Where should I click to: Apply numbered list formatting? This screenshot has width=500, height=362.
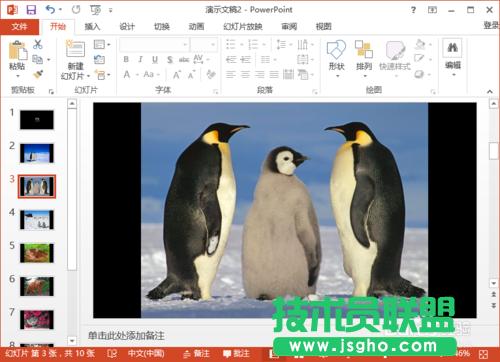pyautogui.click(x=253, y=44)
